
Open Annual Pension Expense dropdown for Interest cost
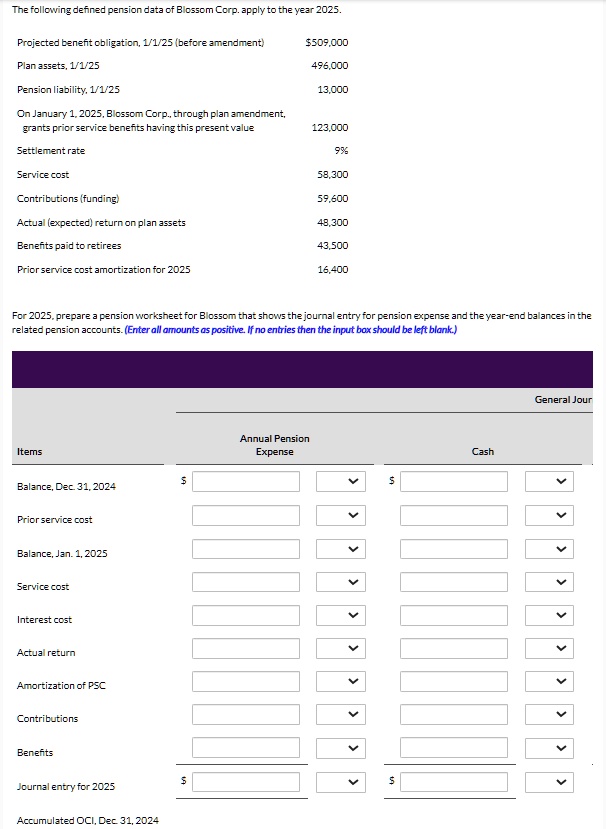point(341,615)
